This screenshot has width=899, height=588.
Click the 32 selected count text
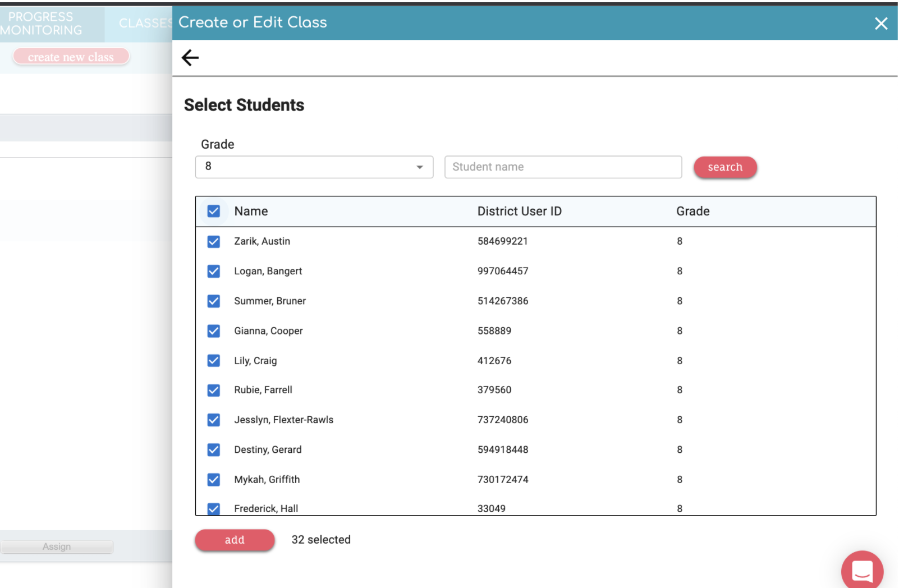coord(321,540)
